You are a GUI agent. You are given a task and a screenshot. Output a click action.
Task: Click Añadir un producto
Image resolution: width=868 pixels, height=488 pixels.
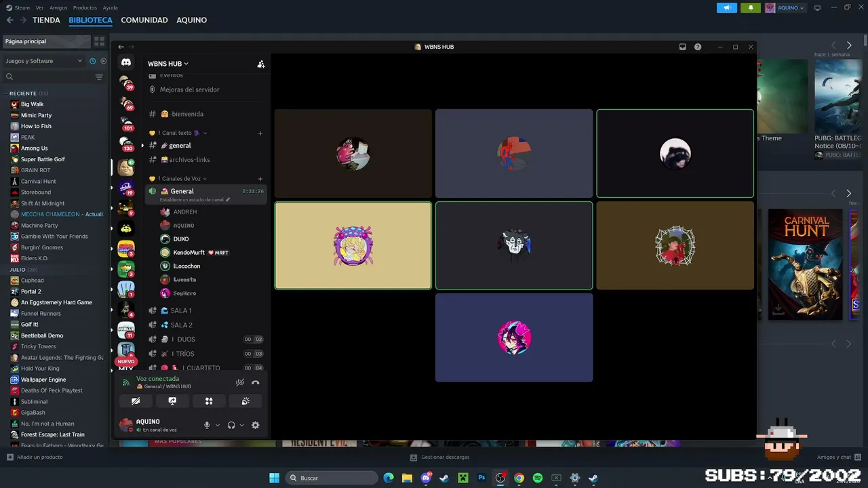coord(35,457)
